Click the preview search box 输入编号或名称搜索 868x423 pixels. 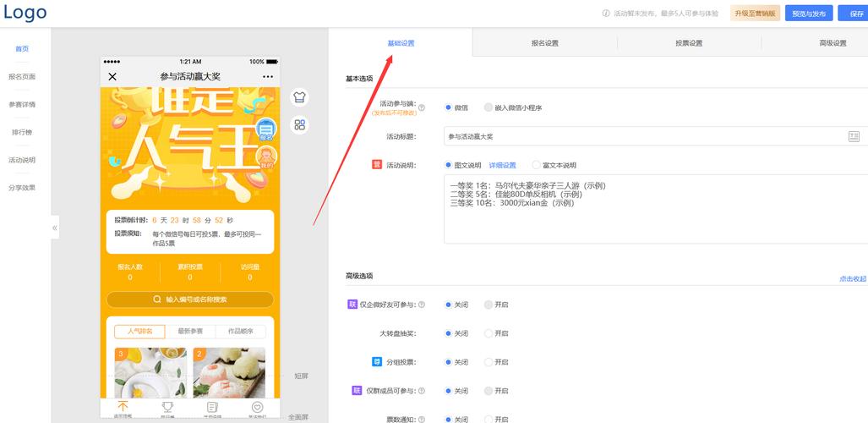[190, 299]
